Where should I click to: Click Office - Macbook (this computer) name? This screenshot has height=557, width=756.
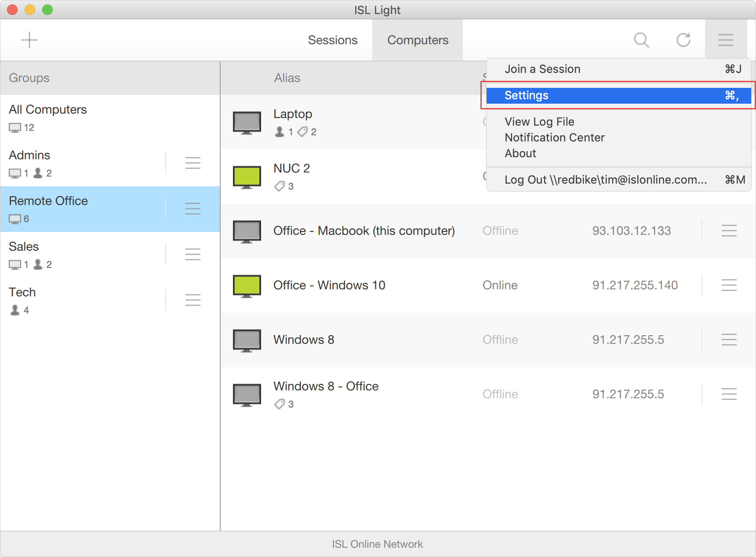(x=364, y=231)
